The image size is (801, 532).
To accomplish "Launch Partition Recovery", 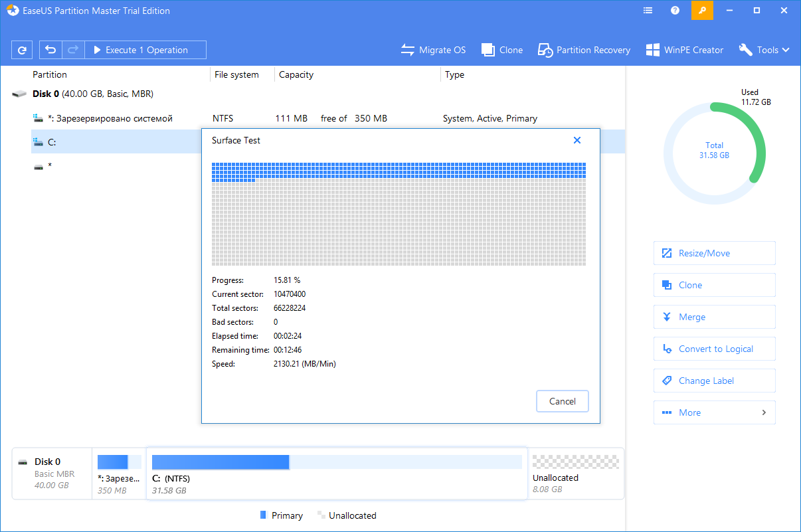I will (584, 50).
